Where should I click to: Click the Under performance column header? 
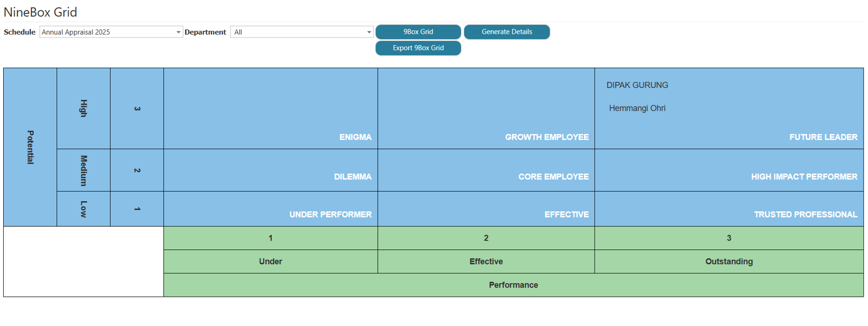270,261
